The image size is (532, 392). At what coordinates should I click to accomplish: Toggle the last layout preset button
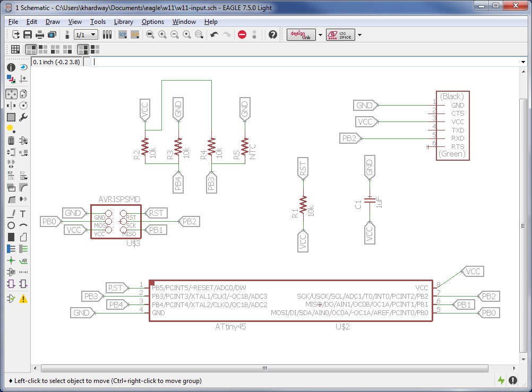(96, 49)
